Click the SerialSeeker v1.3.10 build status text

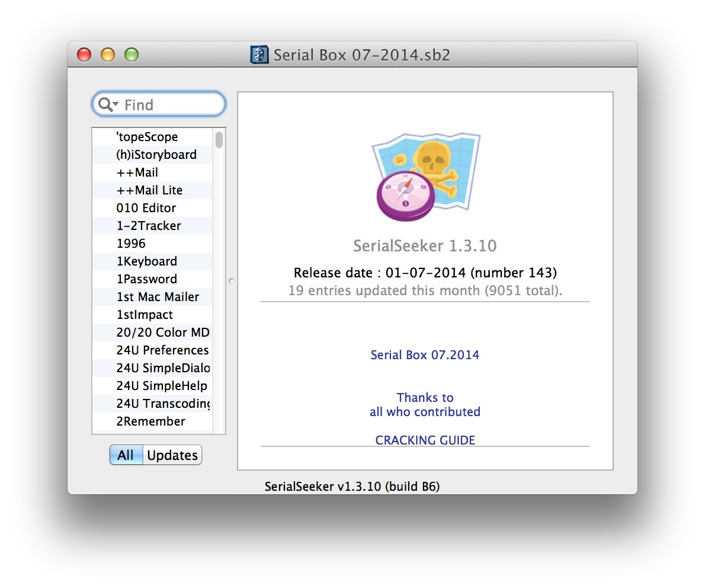pos(352,486)
